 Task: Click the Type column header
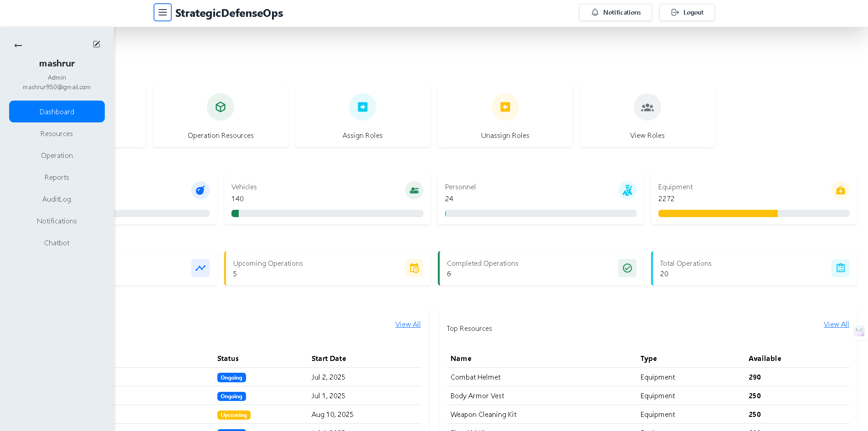(648, 358)
